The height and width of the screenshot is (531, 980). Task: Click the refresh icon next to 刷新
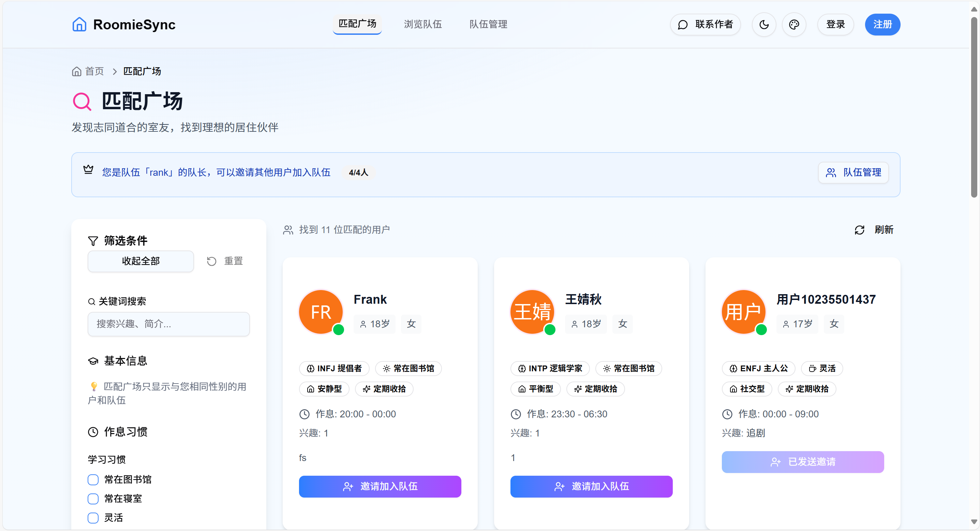coord(859,230)
